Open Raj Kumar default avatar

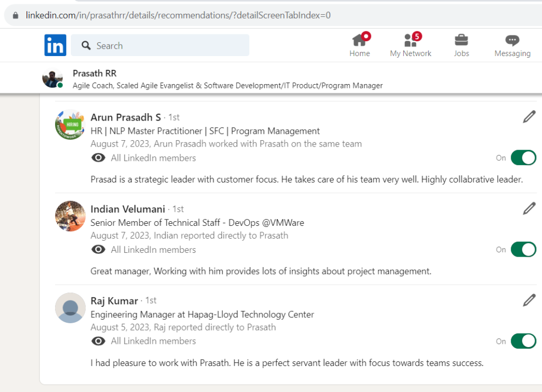70,308
